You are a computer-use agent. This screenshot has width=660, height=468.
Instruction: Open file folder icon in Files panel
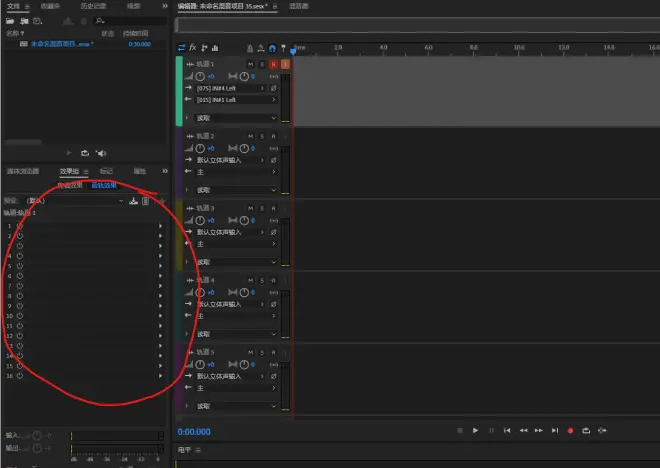point(10,21)
